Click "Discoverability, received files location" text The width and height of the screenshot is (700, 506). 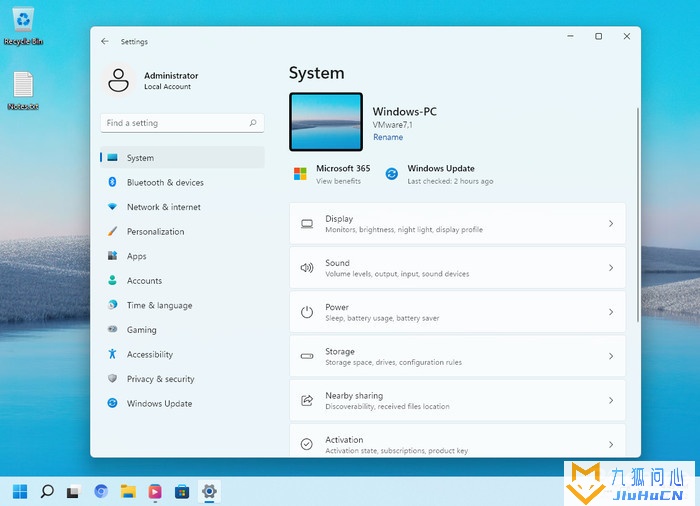click(x=387, y=406)
